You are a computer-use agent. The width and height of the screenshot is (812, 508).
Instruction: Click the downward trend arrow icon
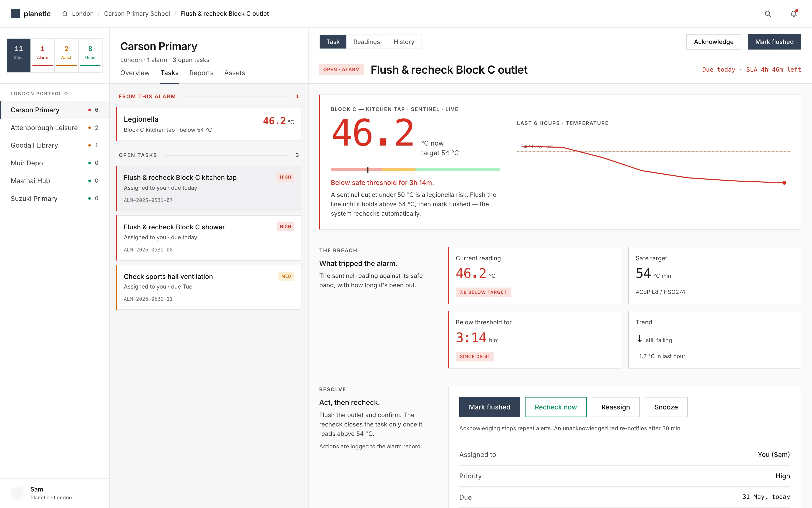coord(639,339)
